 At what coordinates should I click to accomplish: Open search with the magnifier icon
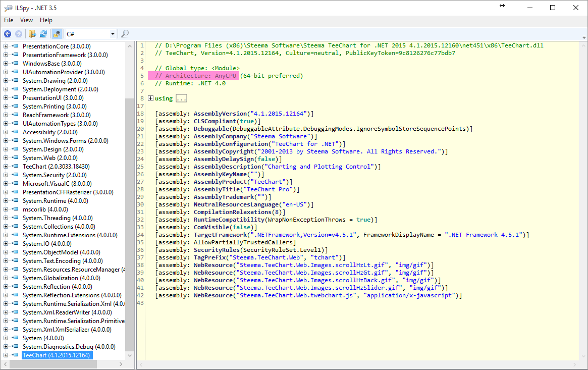coord(125,34)
